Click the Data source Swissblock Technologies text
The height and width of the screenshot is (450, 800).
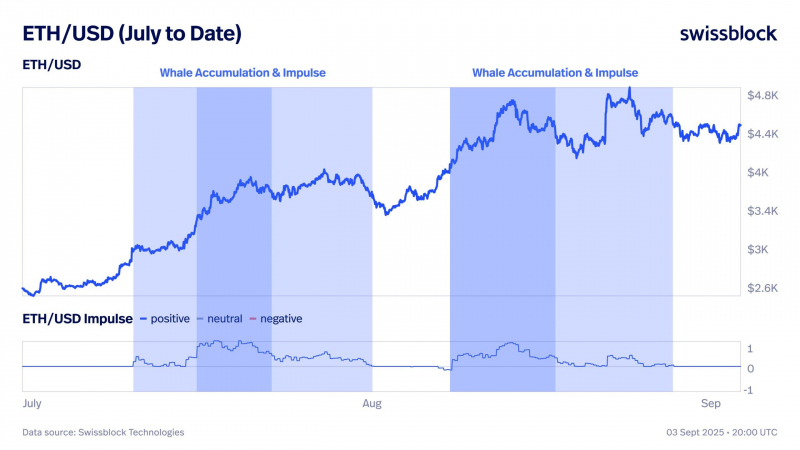point(103,432)
